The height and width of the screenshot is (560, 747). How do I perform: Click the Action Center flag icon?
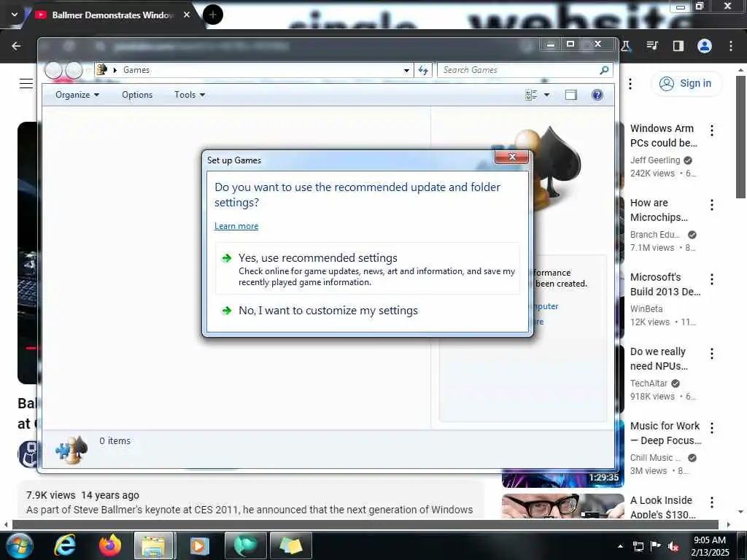click(x=656, y=546)
